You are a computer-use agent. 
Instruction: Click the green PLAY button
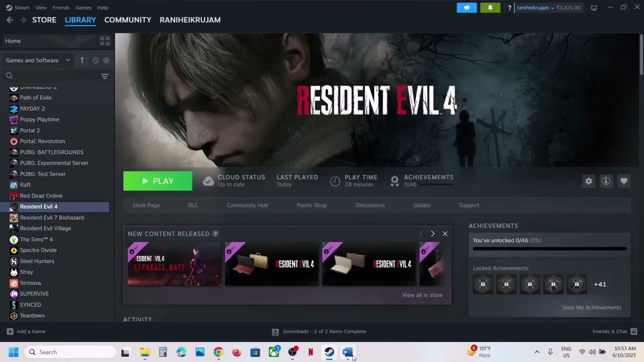pyautogui.click(x=157, y=181)
